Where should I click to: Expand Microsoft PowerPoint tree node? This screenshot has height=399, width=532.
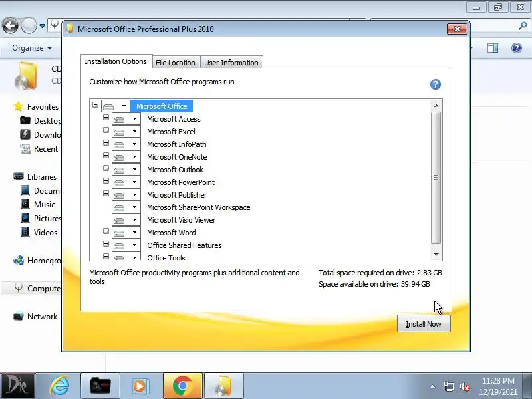(106, 181)
